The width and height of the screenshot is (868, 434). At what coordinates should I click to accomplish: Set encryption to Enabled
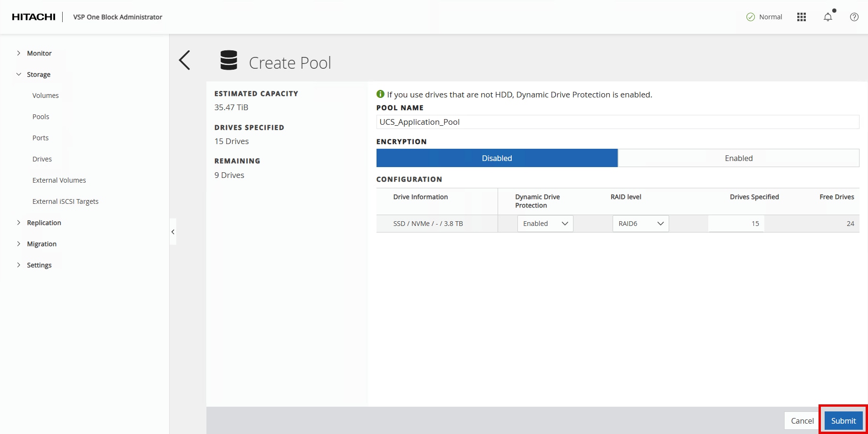point(738,158)
